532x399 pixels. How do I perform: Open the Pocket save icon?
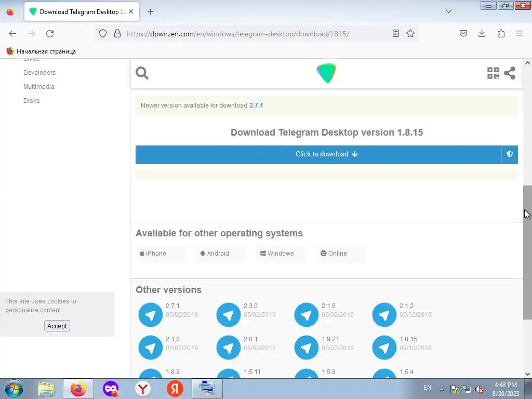pyautogui.click(x=463, y=33)
